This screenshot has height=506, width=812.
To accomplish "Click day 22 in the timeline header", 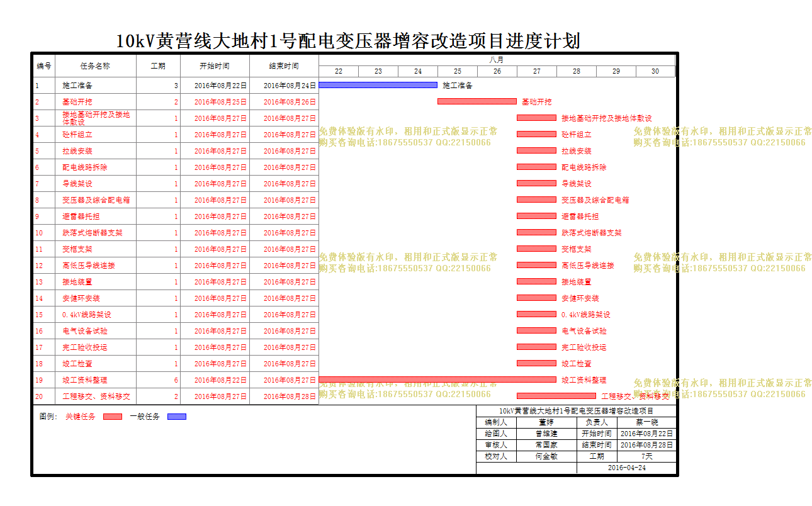I will (x=339, y=71).
